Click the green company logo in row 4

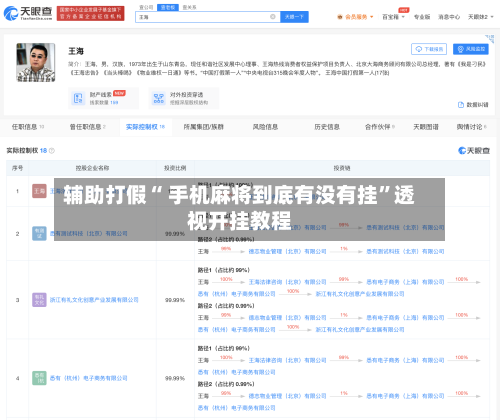click(39, 378)
